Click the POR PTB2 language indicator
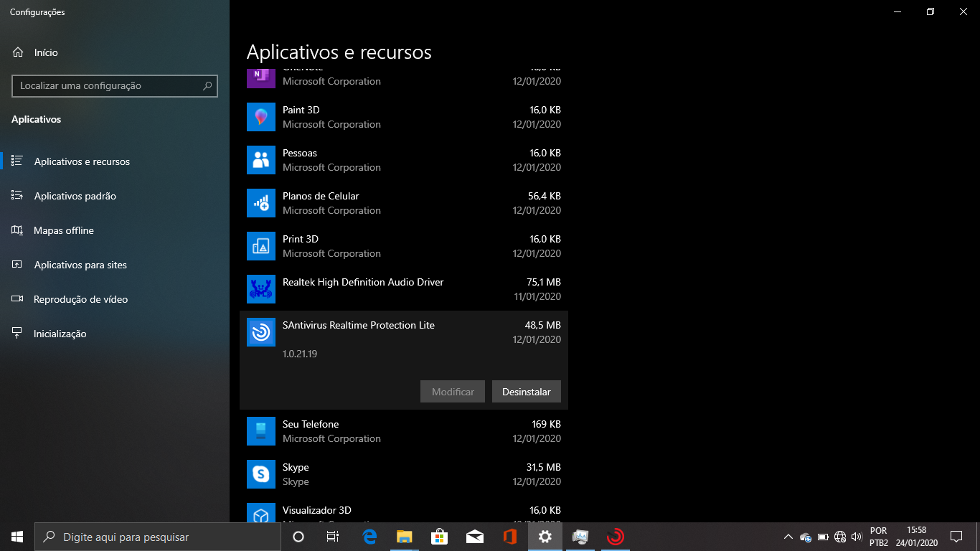Viewport: 980px width, 551px height. (879, 537)
